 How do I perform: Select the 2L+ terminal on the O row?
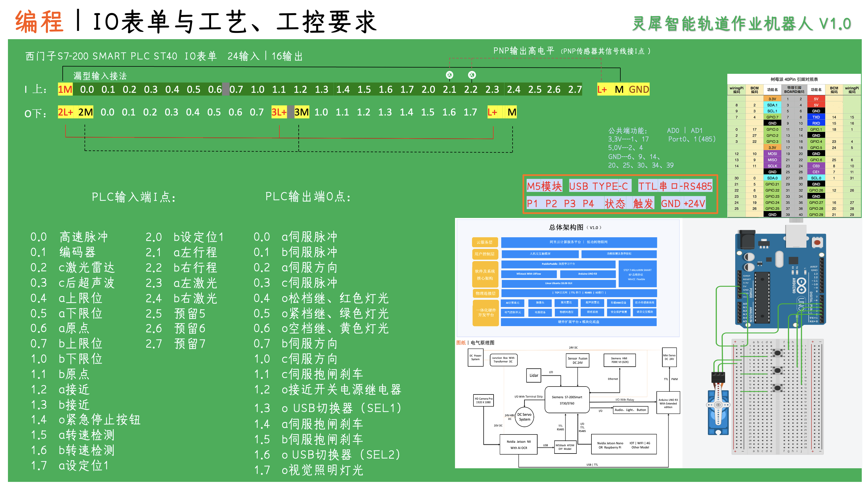(65, 112)
